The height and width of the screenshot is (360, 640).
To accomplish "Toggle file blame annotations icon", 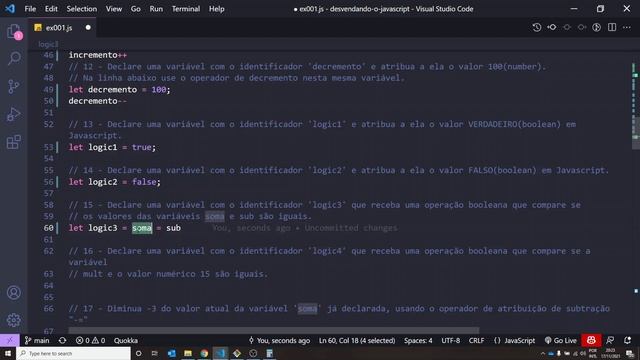I will [597, 27].
